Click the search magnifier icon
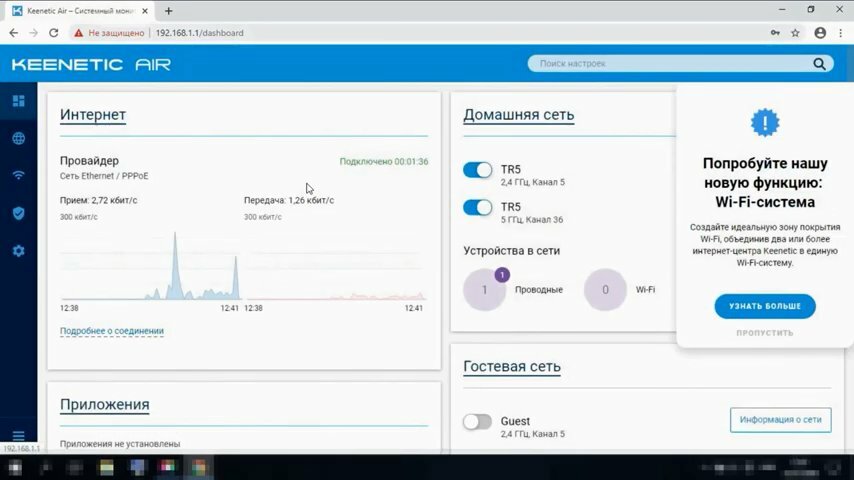Viewport: 854px width, 480px height. pos(819,64)
